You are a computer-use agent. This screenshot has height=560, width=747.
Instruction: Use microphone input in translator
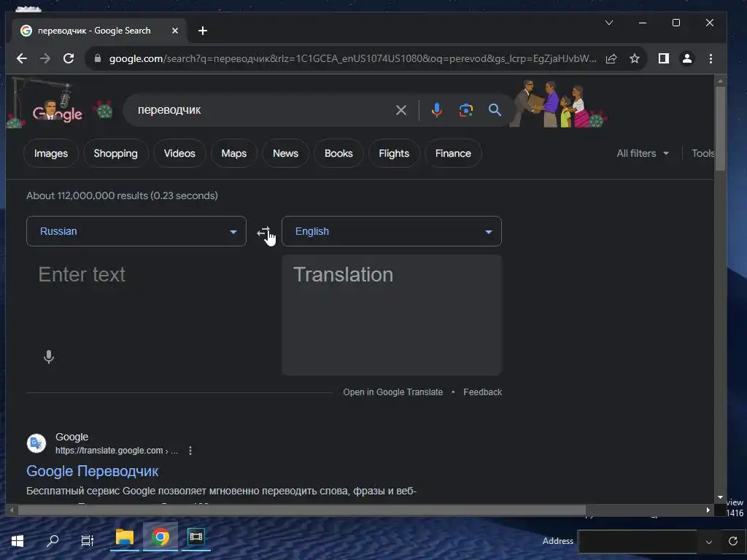[49, 357]
